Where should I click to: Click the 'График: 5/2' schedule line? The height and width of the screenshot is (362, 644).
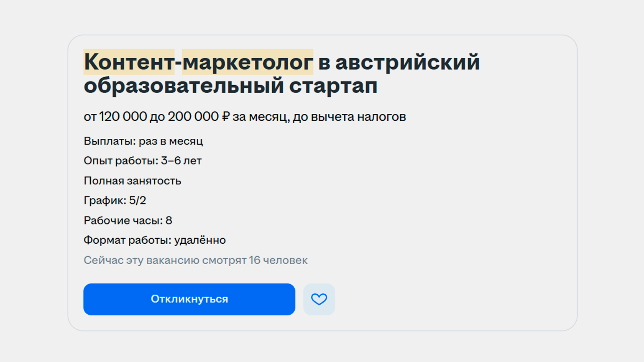click(115, 201)
